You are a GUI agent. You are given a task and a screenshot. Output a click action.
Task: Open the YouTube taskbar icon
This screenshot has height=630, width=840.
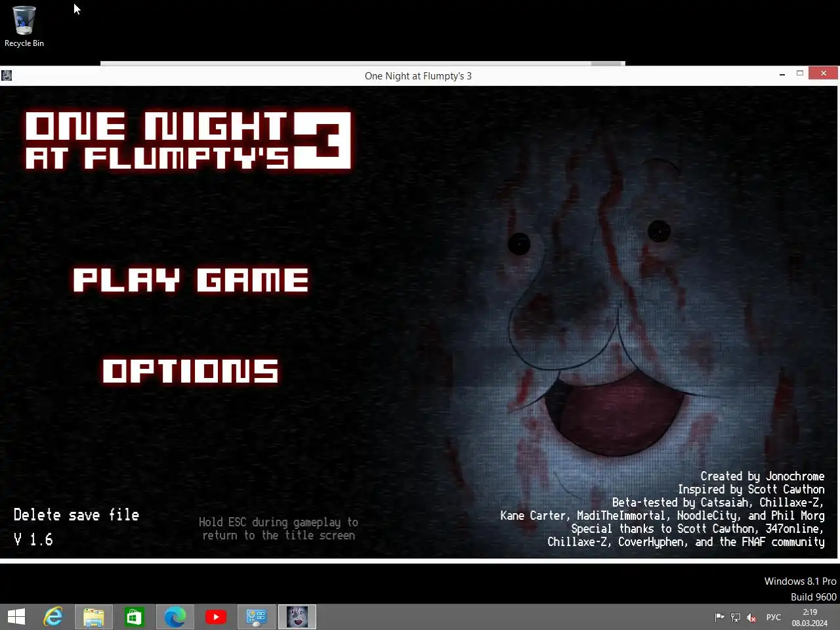(216, 617)
